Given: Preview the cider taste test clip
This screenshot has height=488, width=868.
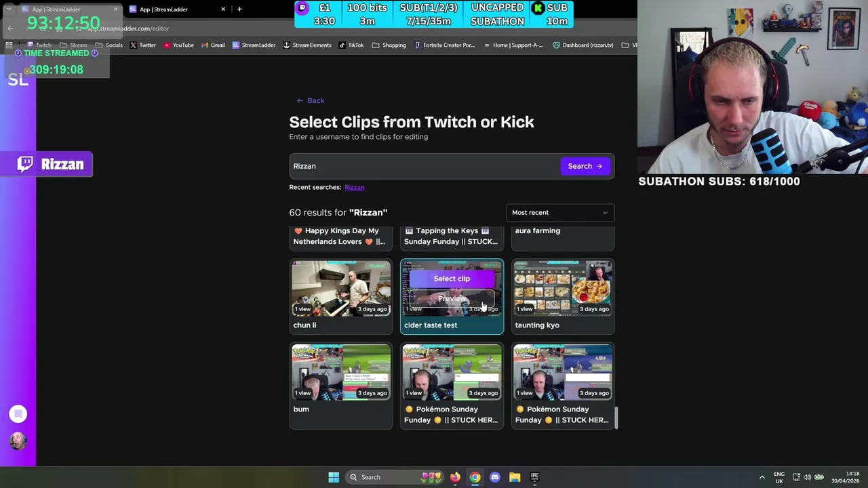Looking at the screenshot, I should 452,299.
